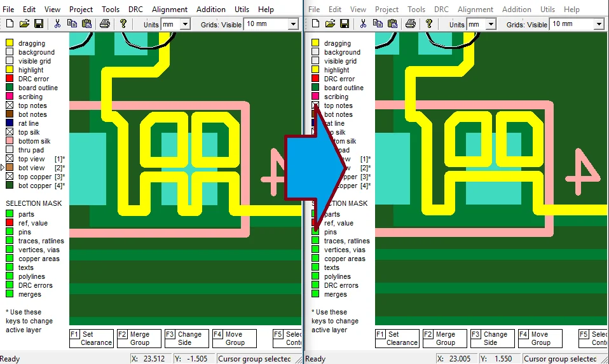
Task: Click Copy icon in left window toolbar
Action: point(72,24)
